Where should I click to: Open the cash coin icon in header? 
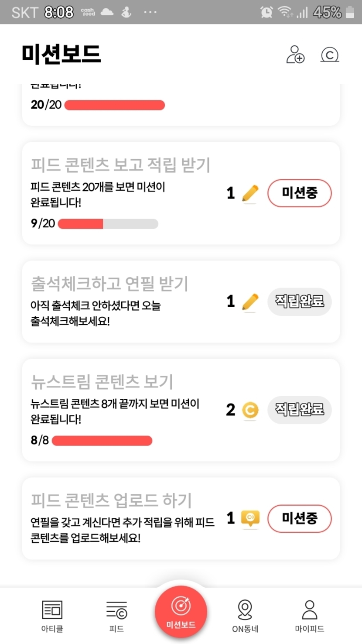coord(330,55)
